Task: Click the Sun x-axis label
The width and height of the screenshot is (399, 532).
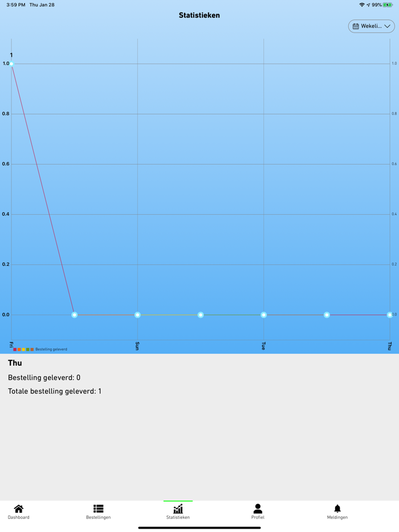Action: (x=137, y=346)
